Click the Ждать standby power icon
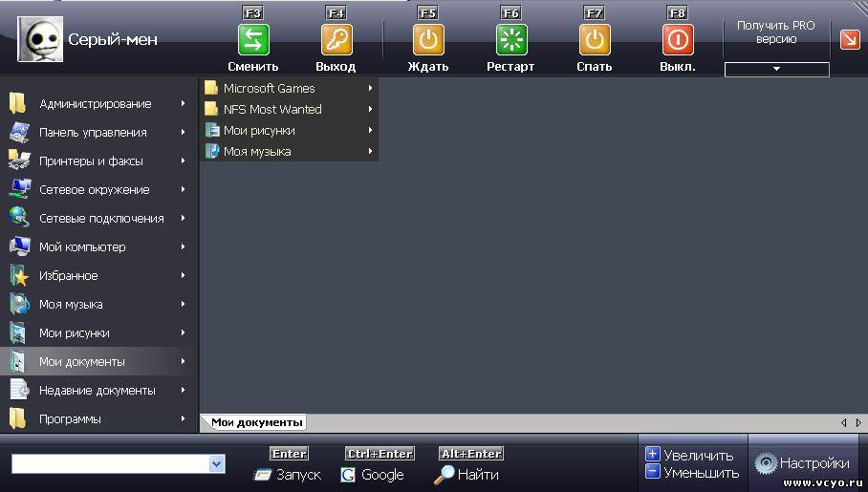 (428, 40)
